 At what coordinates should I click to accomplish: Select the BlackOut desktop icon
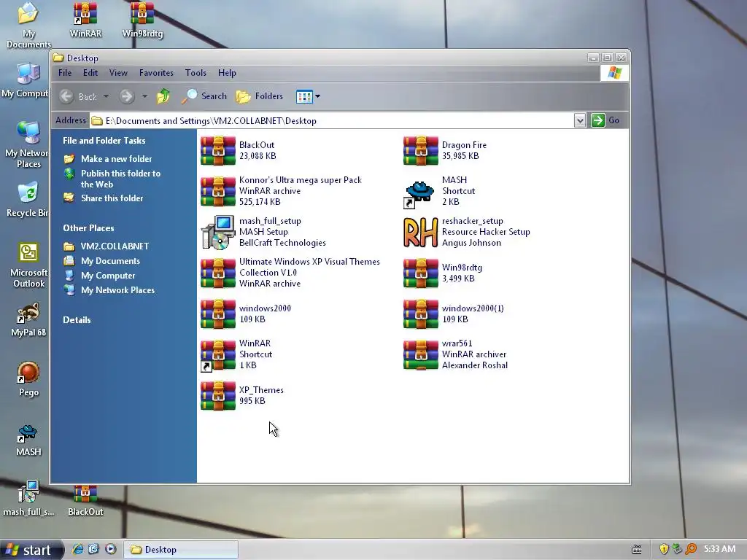85,500
